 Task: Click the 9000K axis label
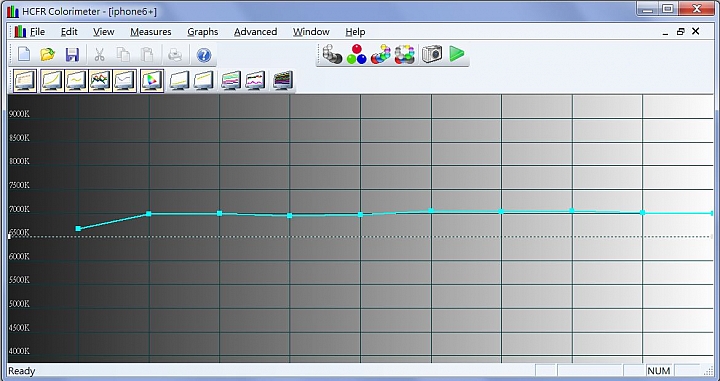pyautogui.click(x=19, y=114)
